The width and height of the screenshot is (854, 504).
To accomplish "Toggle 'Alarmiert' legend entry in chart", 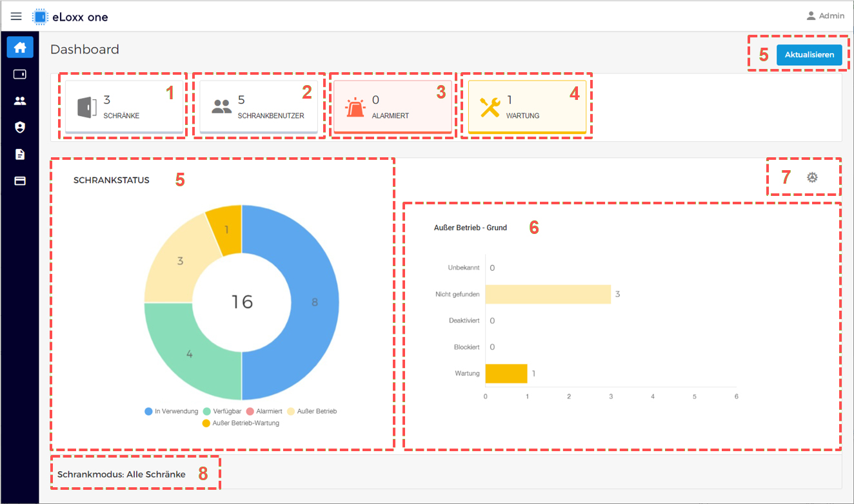I will point(266,411).
